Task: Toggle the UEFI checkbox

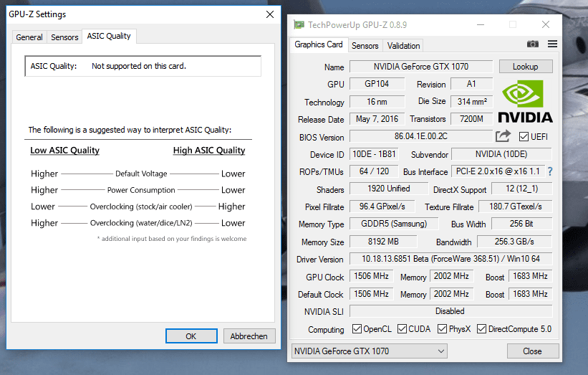Action: click(x=524, y=137)
